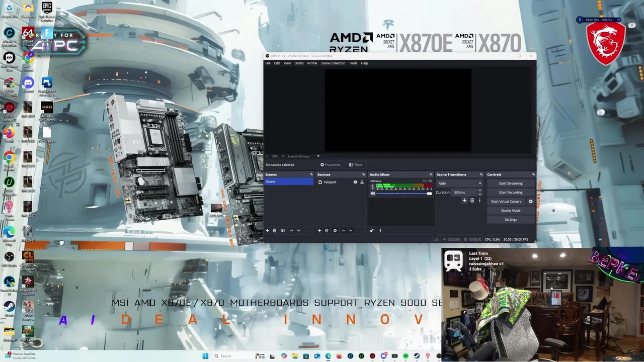Open the Edit menu
This screenshot has width=644, height=362.
277,63
